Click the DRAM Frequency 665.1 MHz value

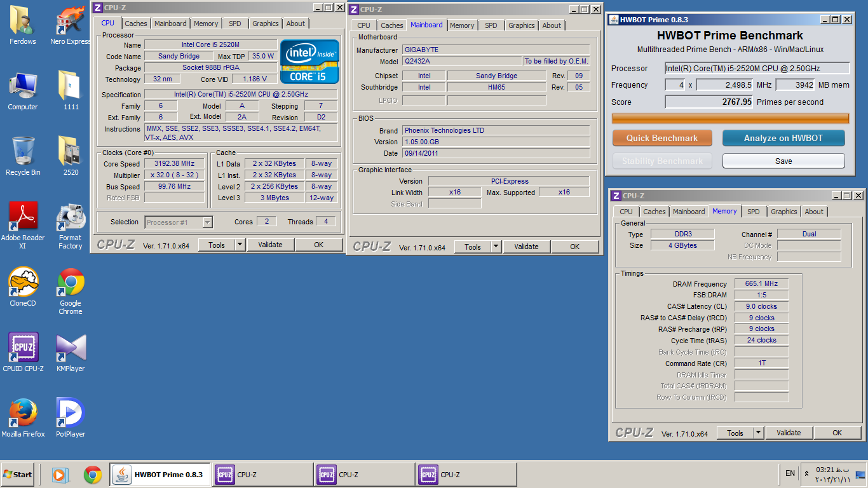pos(761,284)
